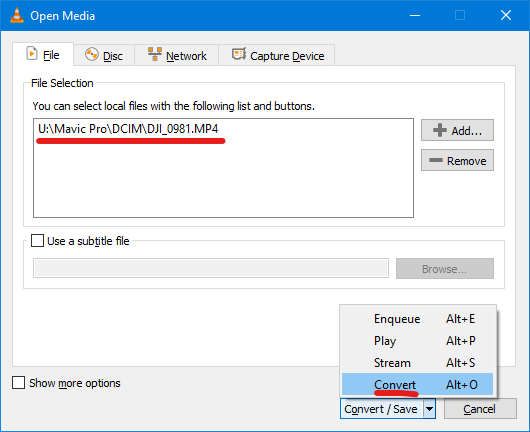Screen dimensions: 530x432
Task: Toggle the Show more options checkbox
Action: 18,383
